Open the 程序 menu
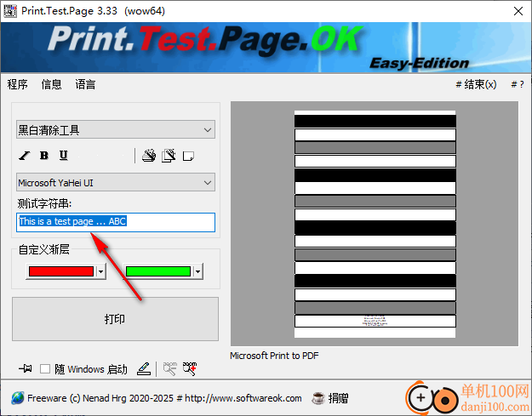This screenshot has width=532, height=416. click(x=18, y=84)
